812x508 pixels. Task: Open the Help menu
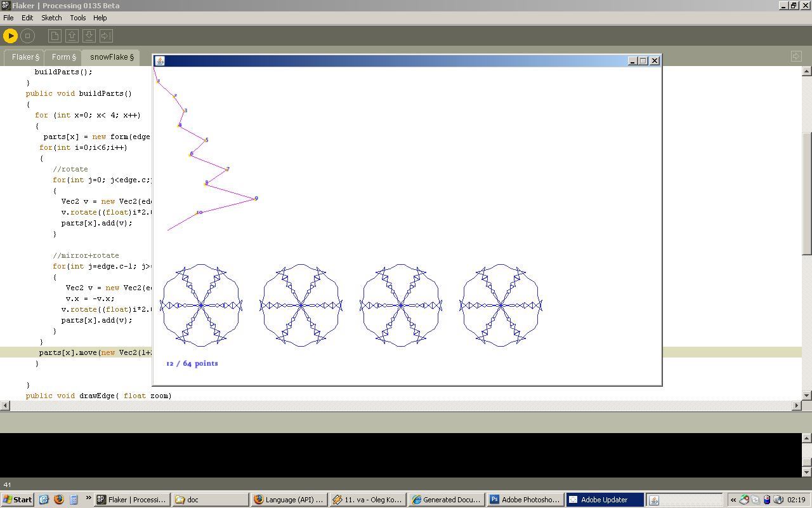click(100, 18)
